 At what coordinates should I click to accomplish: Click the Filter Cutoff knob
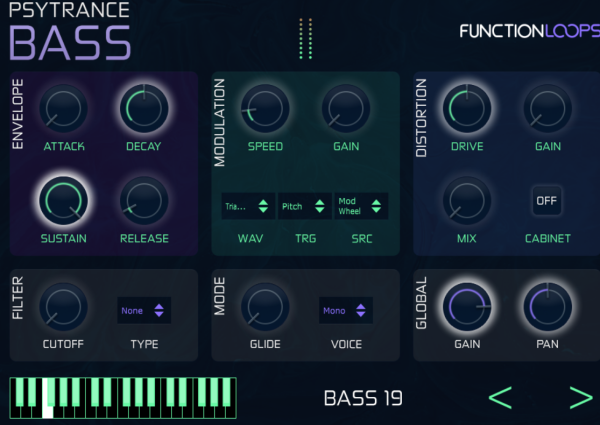[x=63, y=307]
